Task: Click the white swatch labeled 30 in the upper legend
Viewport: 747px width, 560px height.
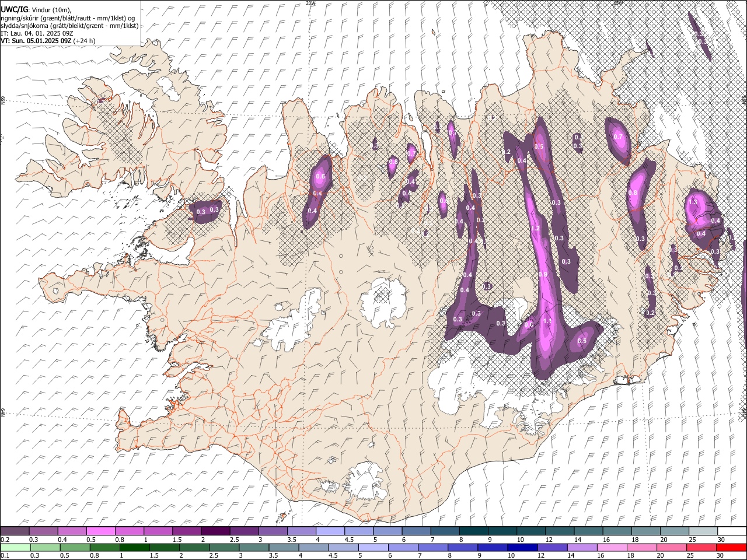Action: click(731, 531)
